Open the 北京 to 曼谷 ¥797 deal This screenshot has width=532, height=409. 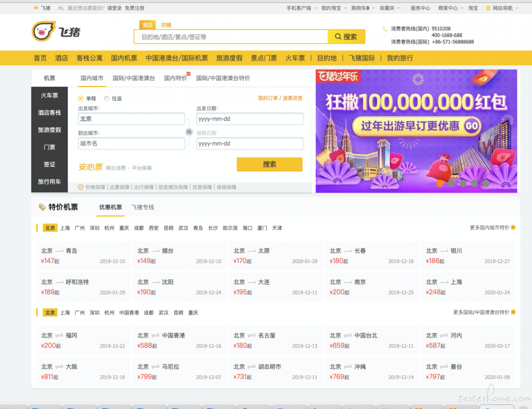pyautogui.click(x=468, y=372)
